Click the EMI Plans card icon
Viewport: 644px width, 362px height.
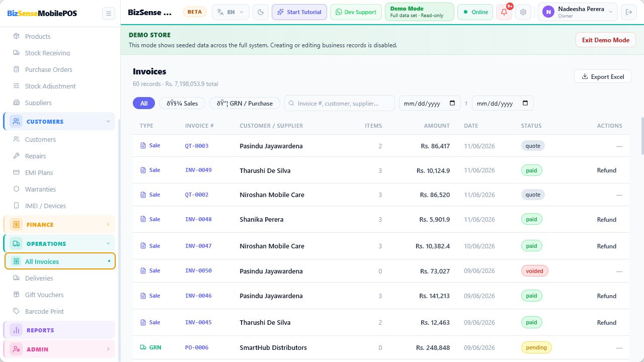16,172
